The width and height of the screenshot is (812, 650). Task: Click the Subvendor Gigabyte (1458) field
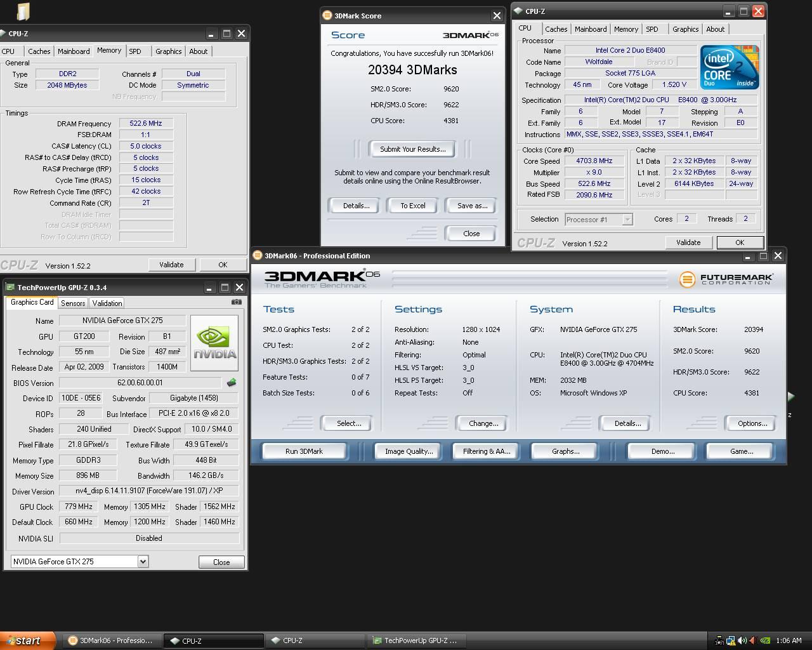(x=194, y=398)
